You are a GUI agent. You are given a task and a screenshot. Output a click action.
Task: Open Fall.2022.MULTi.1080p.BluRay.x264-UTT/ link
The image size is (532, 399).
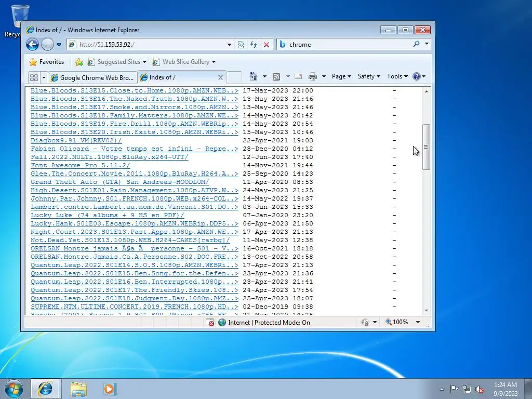tap(109, 157)
